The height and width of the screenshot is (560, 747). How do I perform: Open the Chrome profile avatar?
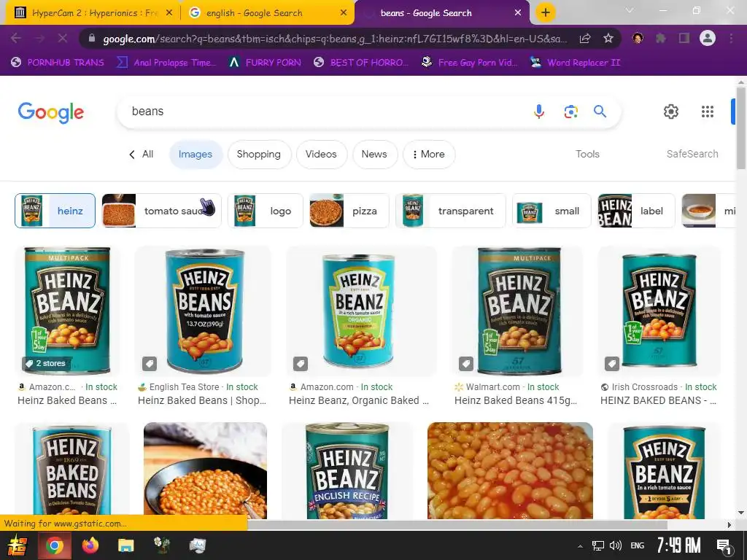tap(708, 38)
